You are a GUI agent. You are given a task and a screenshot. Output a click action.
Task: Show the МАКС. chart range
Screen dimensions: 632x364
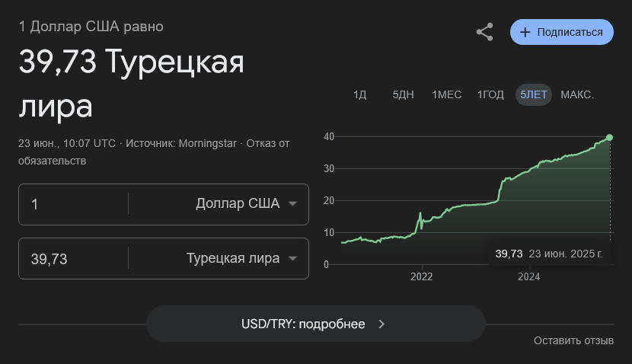[x=577, y=94]
